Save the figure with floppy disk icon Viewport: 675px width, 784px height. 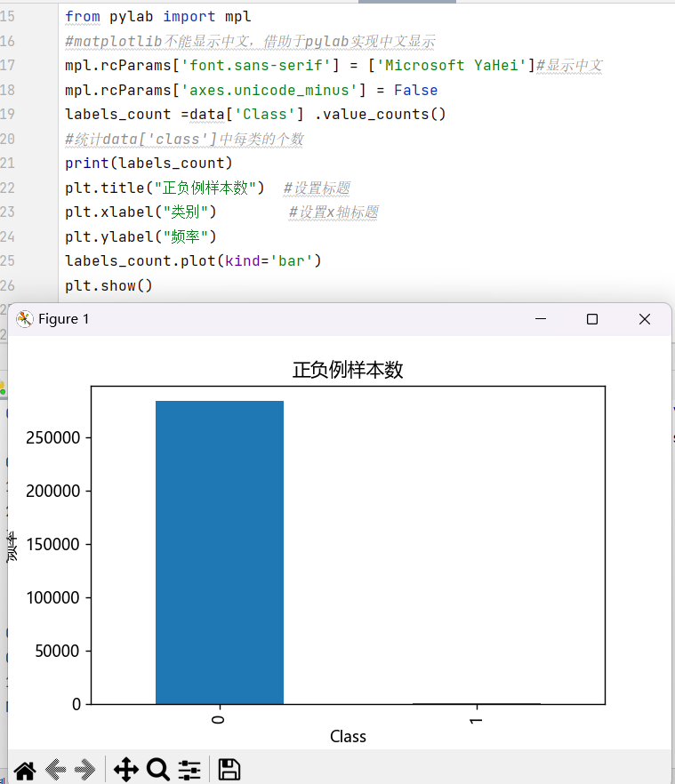click(x=229, y=770)
